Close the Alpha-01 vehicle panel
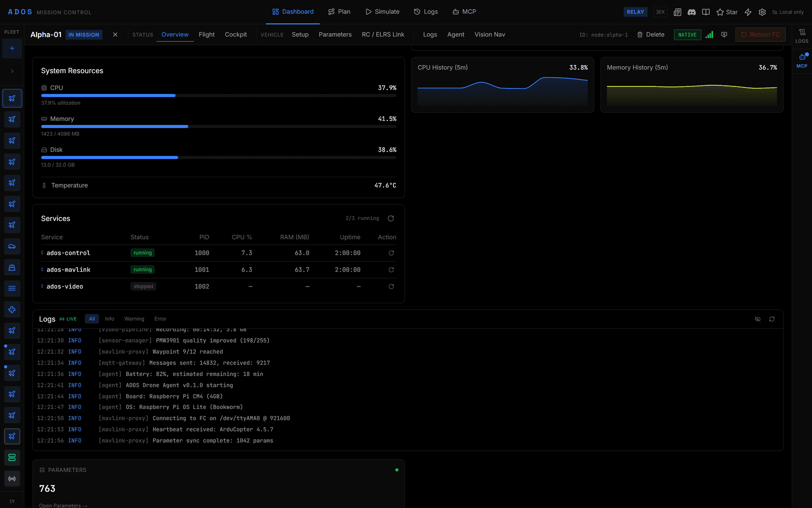 pos(115,35)
